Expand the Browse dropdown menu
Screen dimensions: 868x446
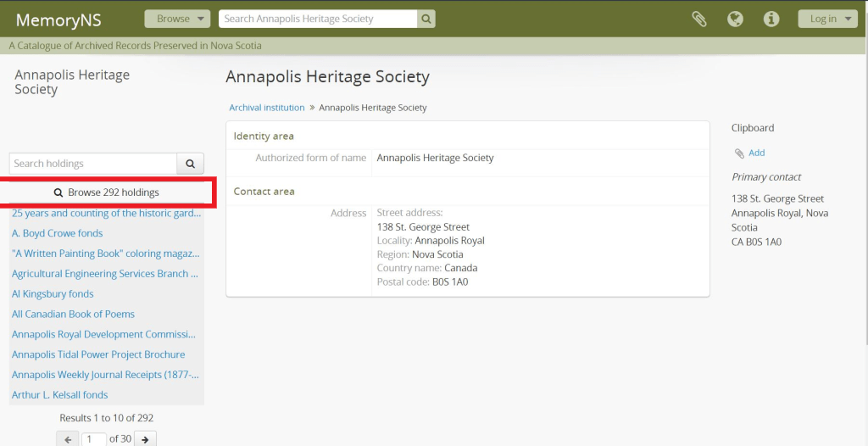(x=177, y=19)
